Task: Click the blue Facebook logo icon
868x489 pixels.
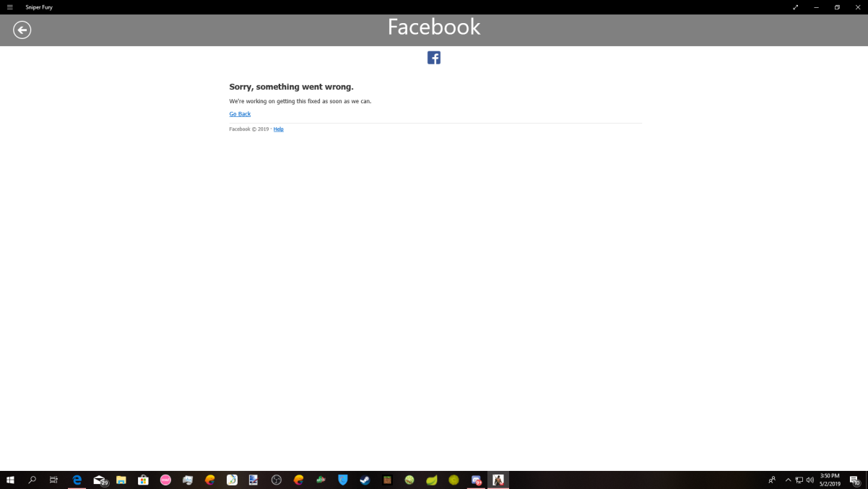Action: point(434,58)
